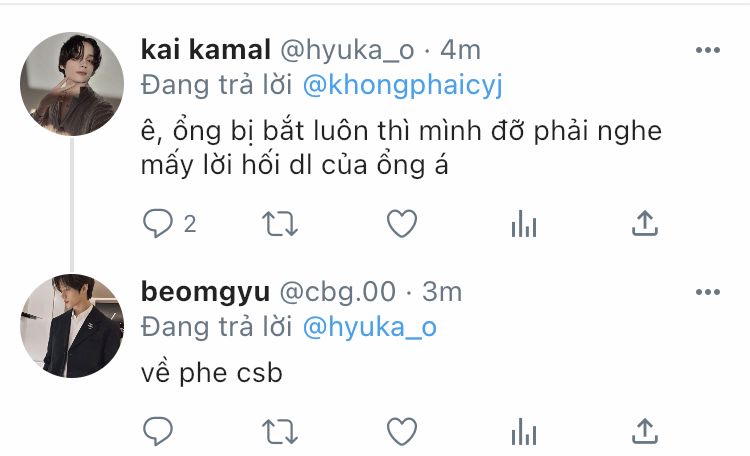Screen dimensions: 750x456
Task: Open the @hyuka_o mention link
Action: coord(370,328)
